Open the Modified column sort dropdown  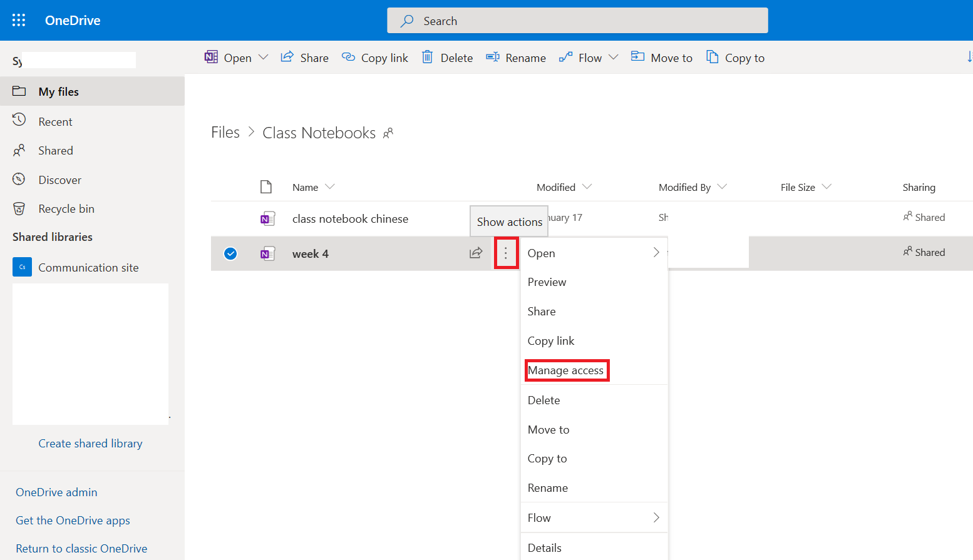pyautogui.click(x=587, y=186)
